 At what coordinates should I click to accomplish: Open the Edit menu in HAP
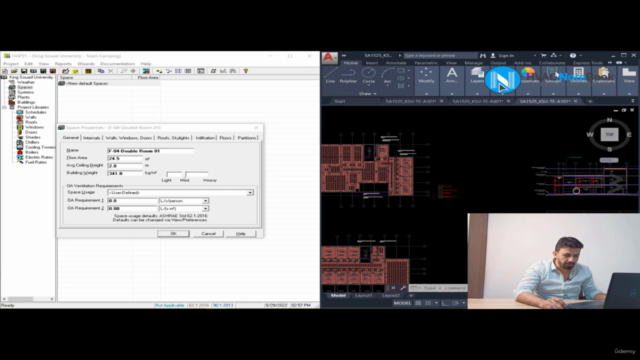(x=28, y=64)
